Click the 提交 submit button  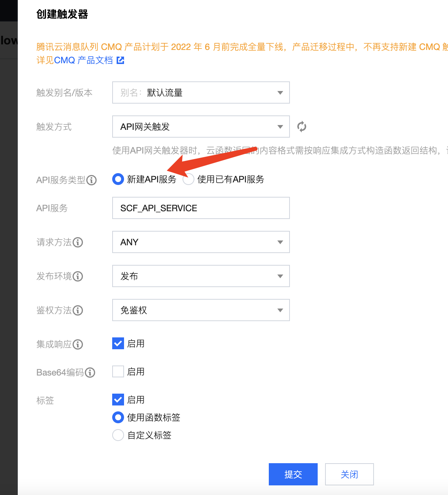[293, 474]
